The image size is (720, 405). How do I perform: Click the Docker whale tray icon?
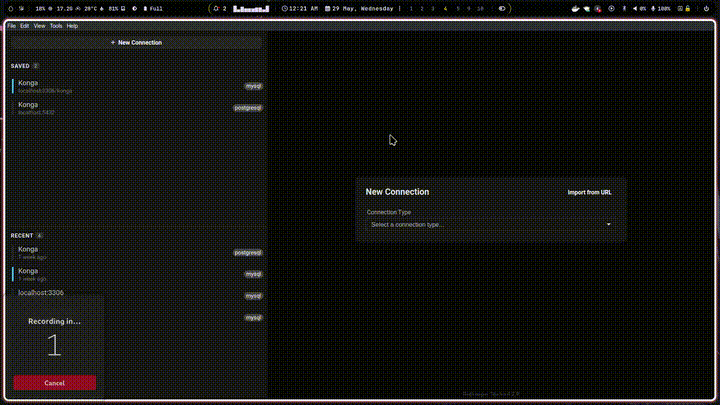[575, 9]
